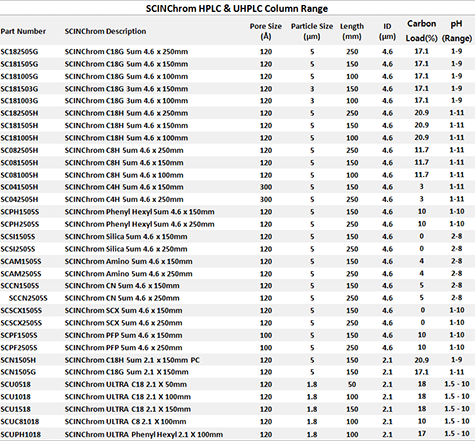475x441 pixels.
Task: Click pore size 300 in SC041505H row
Action: 266,187
